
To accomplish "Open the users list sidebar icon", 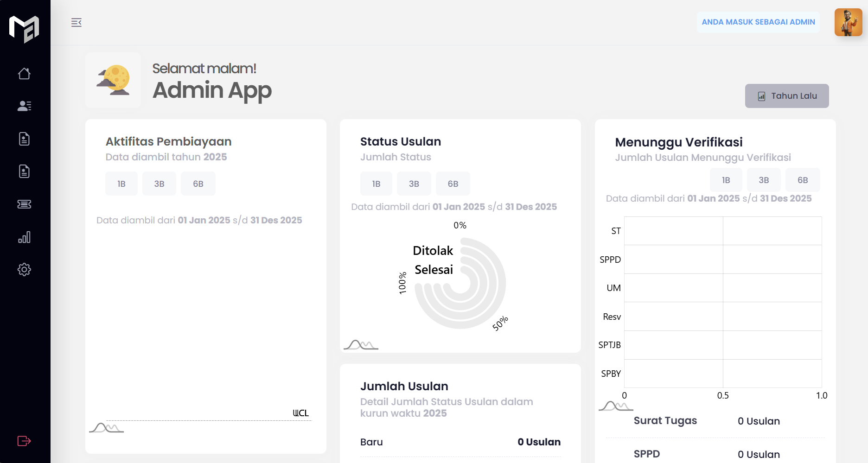I will (24, 106).
